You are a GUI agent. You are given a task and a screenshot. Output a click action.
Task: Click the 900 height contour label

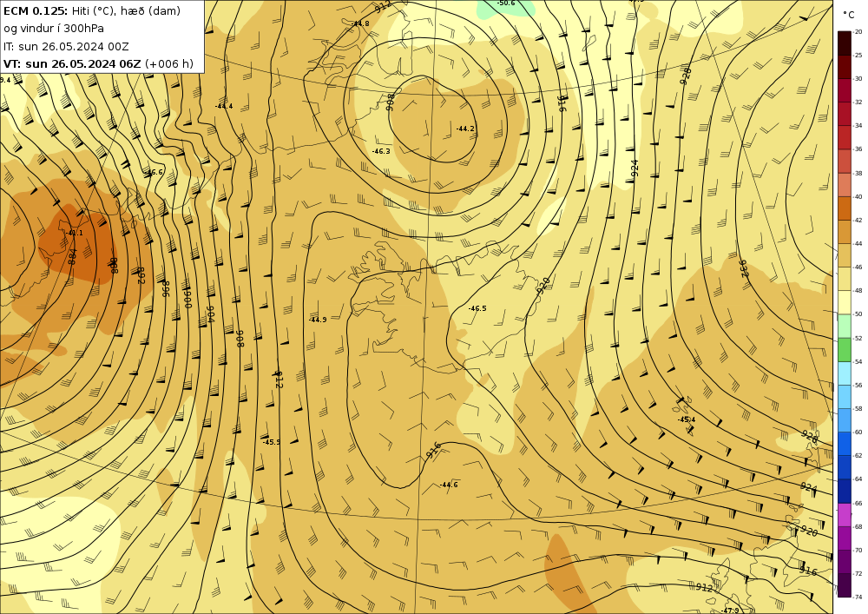[x=187, y=300]
